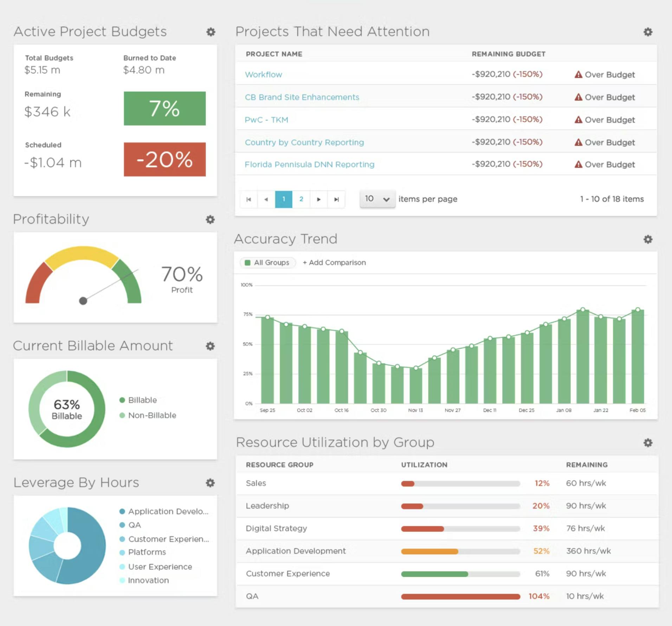Image resolution: width=672 pixels, height=626 pixels.
Task: Open Florida Peninsula DNN Reporting project
Action: pyautogui.click(x=310, y=164)
